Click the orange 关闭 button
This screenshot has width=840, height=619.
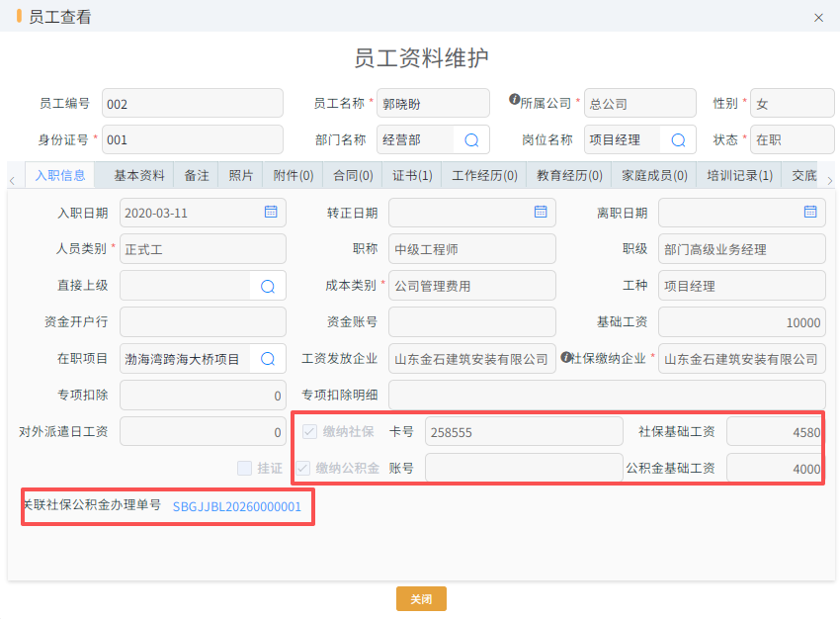click(x=421, y=598)
